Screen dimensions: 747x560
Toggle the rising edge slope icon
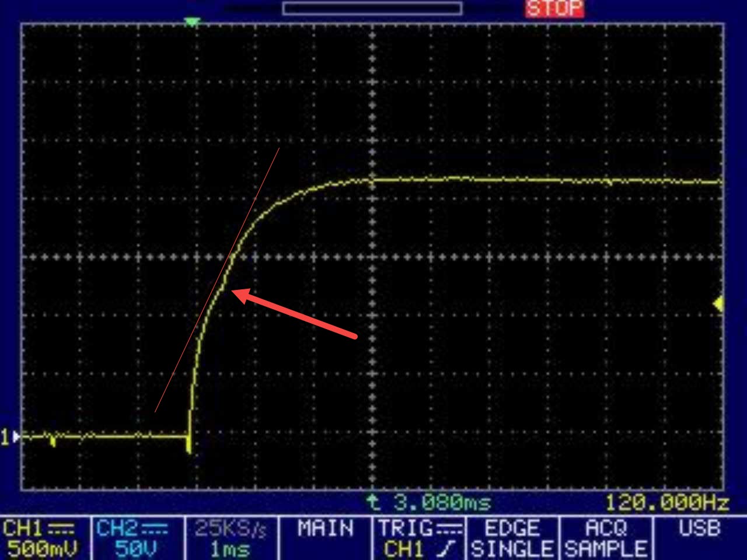point(449,549)
